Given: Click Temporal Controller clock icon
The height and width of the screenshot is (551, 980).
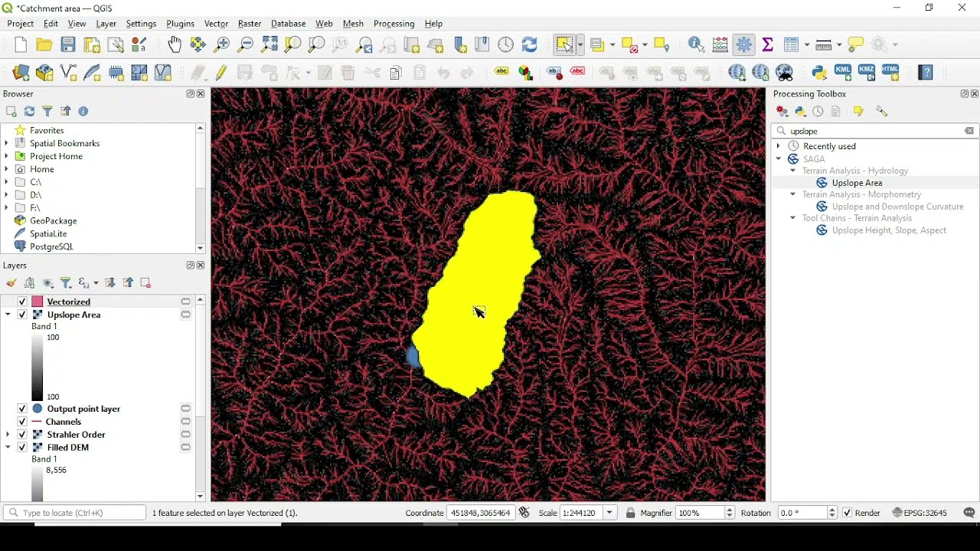Looking at the screenshot, I should 506,45.
